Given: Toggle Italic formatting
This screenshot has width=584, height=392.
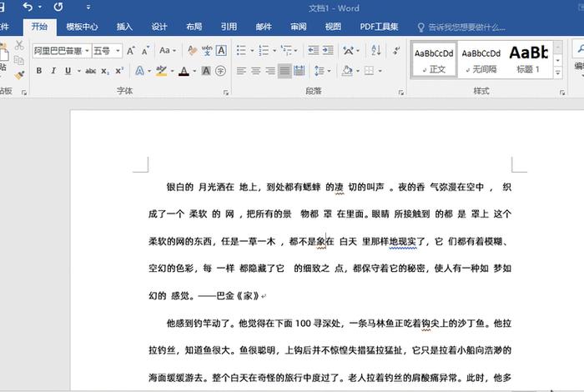Looking at the screenshot, I should click(x=53, y=71).
